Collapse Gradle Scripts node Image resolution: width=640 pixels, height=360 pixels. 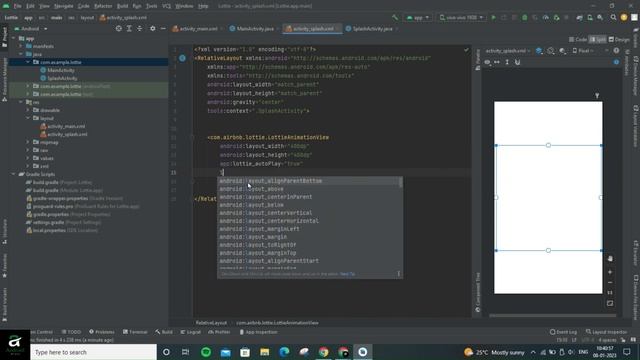pos(14,174)
